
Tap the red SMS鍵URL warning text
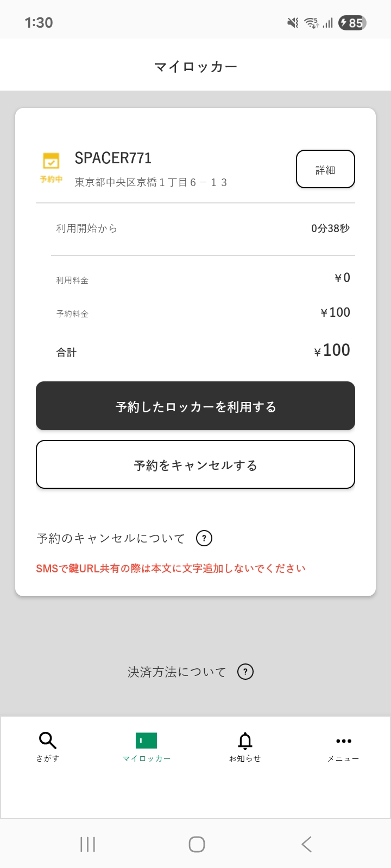171,569
